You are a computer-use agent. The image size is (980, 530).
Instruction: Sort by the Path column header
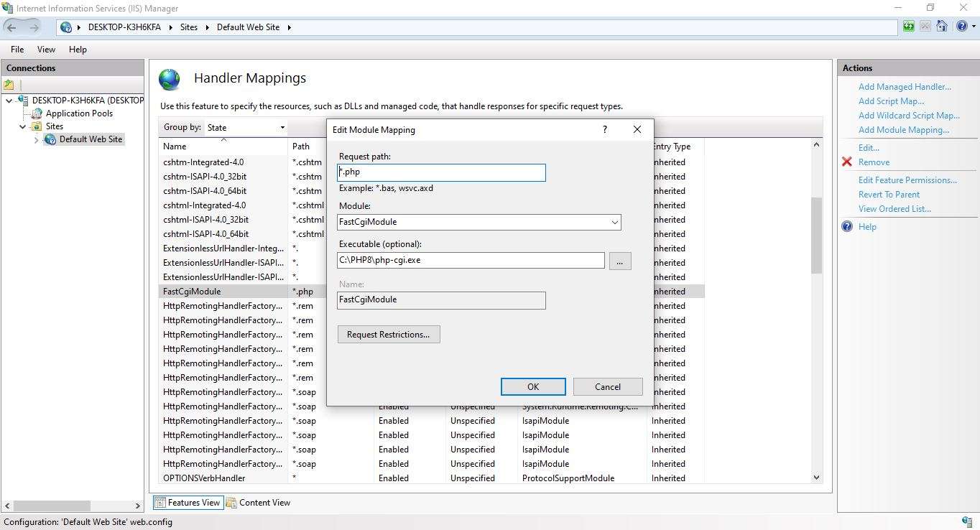click(x=308, y=147)
